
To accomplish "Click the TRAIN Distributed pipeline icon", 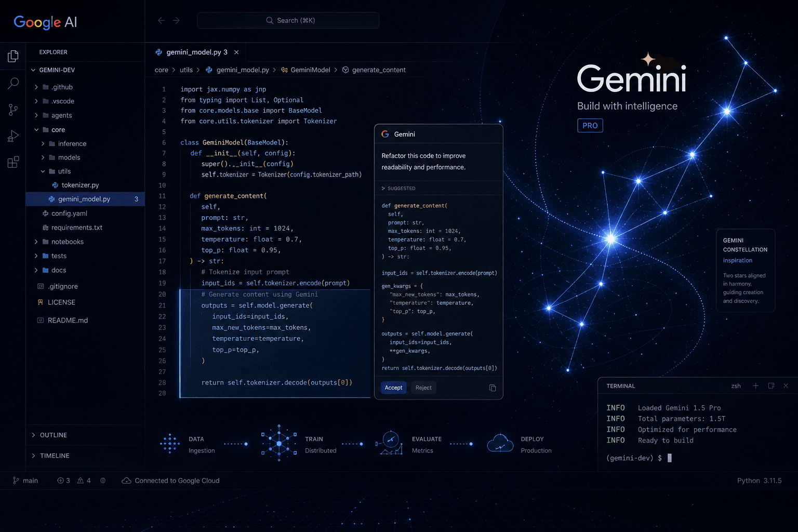I will point(279,443).
